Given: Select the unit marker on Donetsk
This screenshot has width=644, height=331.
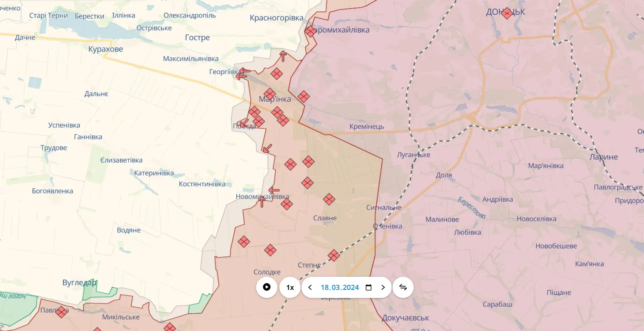Looking at the screenshot, I should tap(507, 14).
